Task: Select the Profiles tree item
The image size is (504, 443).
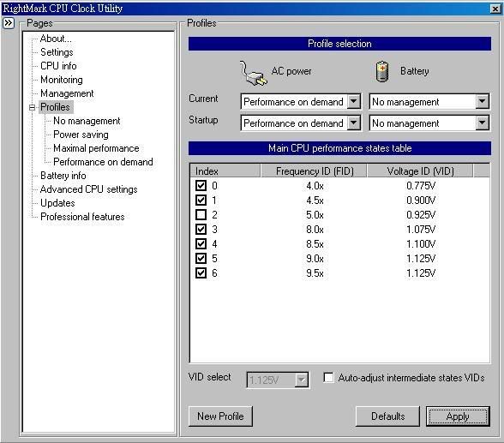Action: 55,107
